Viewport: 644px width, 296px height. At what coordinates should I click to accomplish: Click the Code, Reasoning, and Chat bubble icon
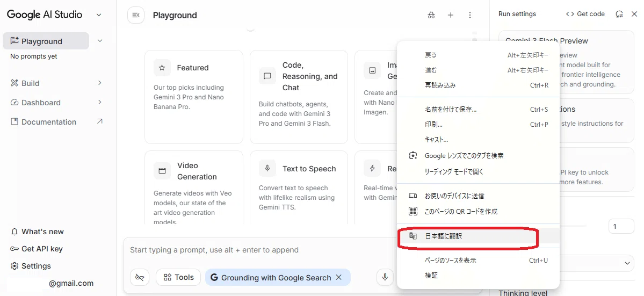tap(267, 76)
